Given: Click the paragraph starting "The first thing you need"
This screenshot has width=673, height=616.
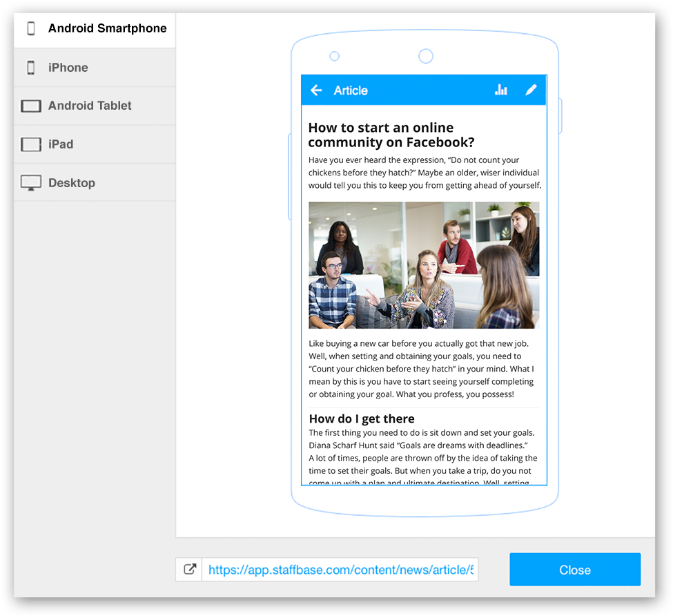Looking at the screenshot, I should click(x=423, y=457).
